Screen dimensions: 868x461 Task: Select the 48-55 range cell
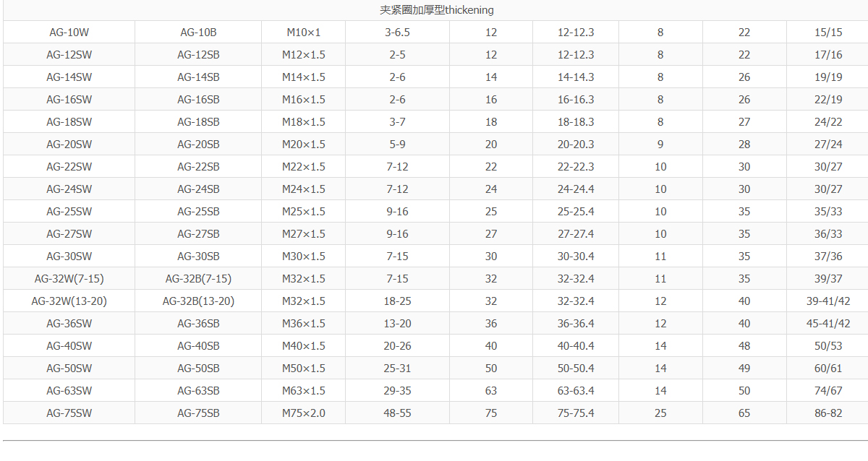(x=397, y=413)
